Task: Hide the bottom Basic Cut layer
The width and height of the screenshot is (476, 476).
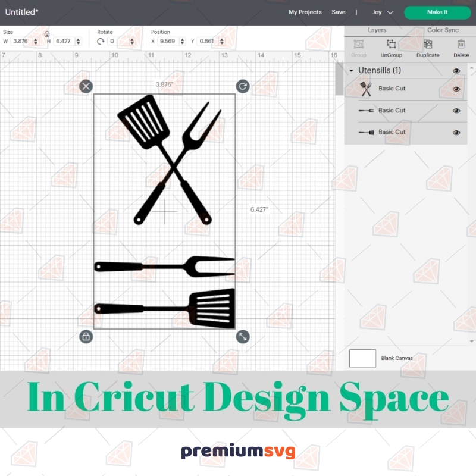Action: tap(456, 131)
